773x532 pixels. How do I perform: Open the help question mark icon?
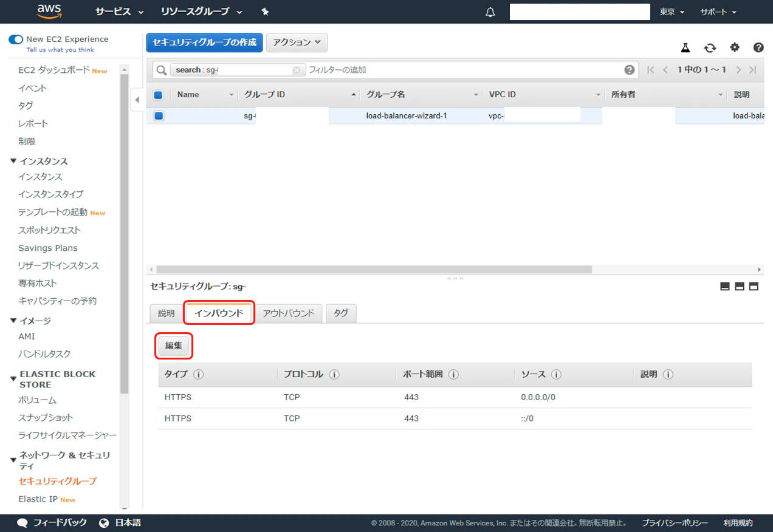click(x=758, y=47)
